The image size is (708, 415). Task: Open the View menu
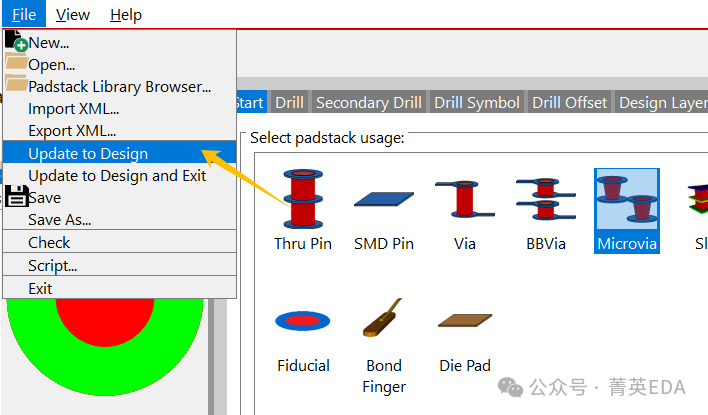coord(73,14)
